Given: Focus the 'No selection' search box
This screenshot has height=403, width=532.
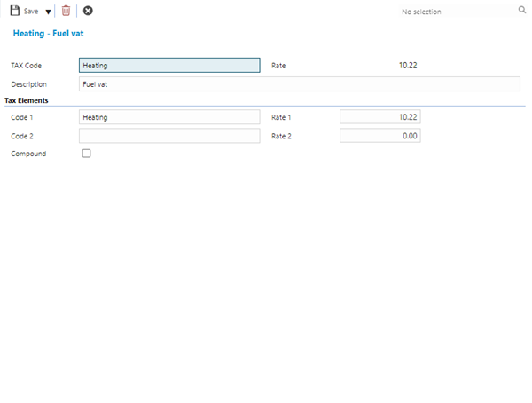Looking at the screenshot, I should click(452, 12).
